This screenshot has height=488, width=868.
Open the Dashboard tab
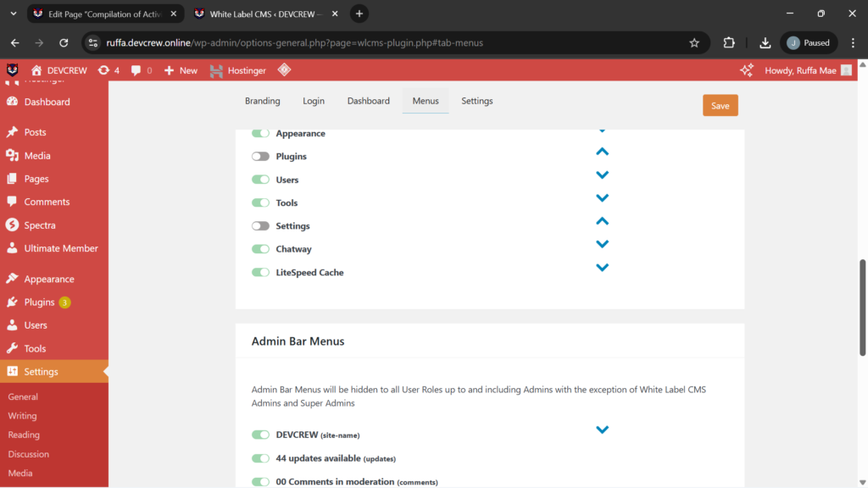pos(368,101)
